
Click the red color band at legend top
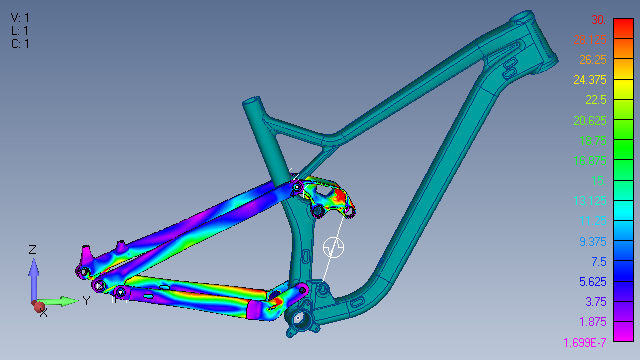(x=623, y=28)
